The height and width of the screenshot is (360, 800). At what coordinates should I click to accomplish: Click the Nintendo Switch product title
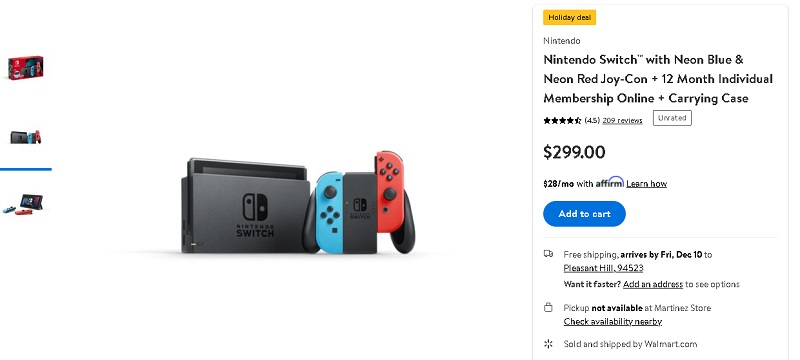(658, 79)
